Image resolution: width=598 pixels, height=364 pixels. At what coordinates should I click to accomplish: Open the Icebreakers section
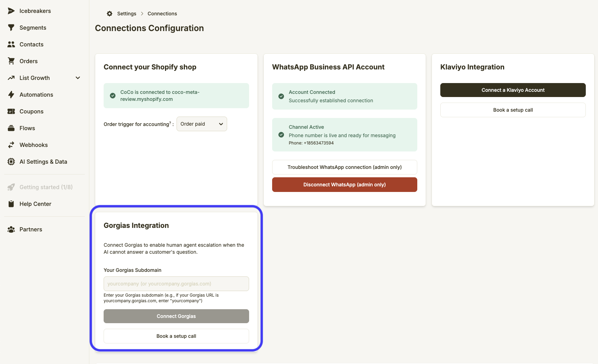pos(12,11)
